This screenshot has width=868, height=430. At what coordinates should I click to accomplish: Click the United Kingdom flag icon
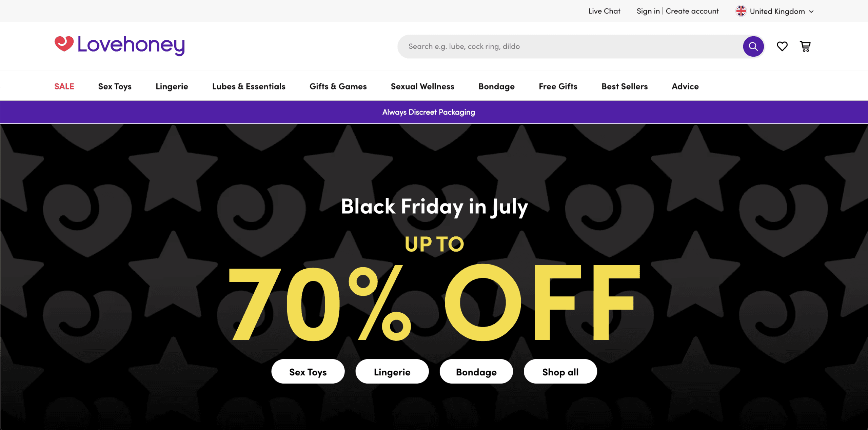coord(741,11)
